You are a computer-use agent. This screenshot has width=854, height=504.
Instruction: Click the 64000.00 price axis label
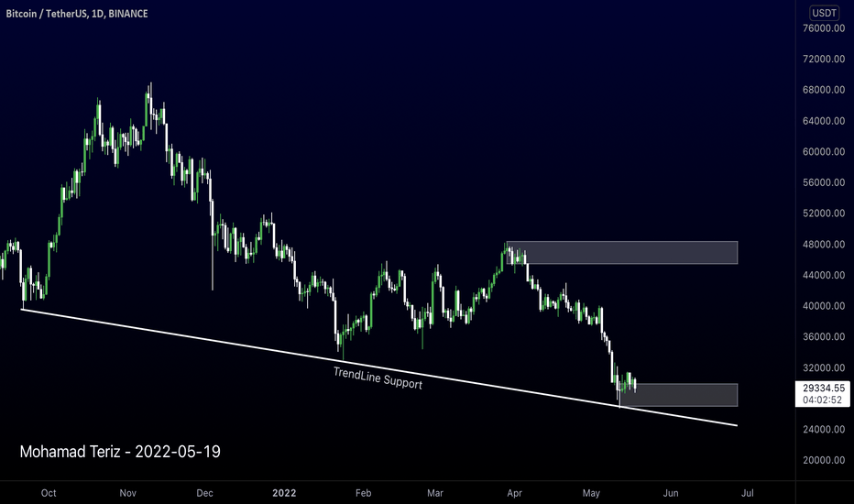(x=824, y=121)
